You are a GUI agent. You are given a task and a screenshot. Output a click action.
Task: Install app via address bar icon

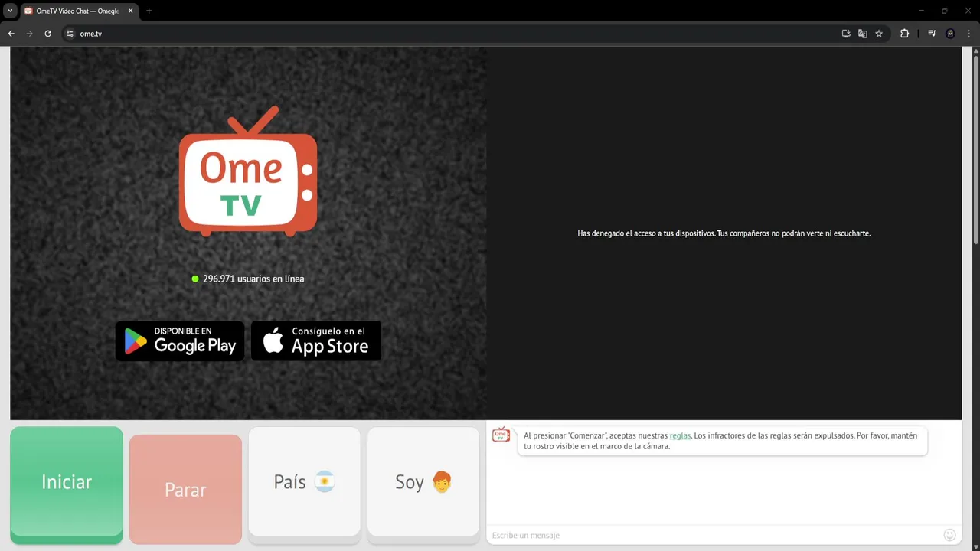click(x=846, y=34)
